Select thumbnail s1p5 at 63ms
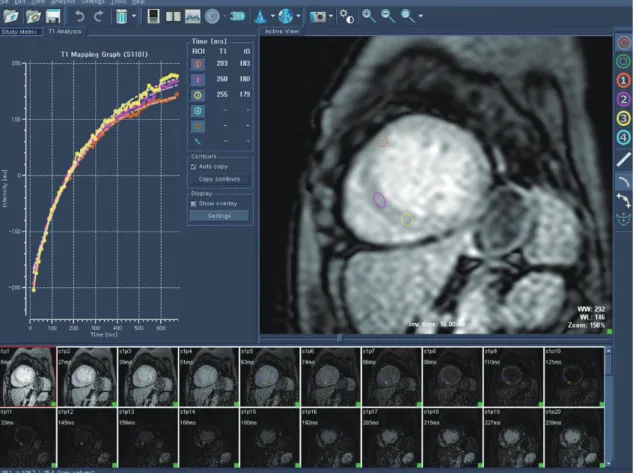 [x=270, y=376]
